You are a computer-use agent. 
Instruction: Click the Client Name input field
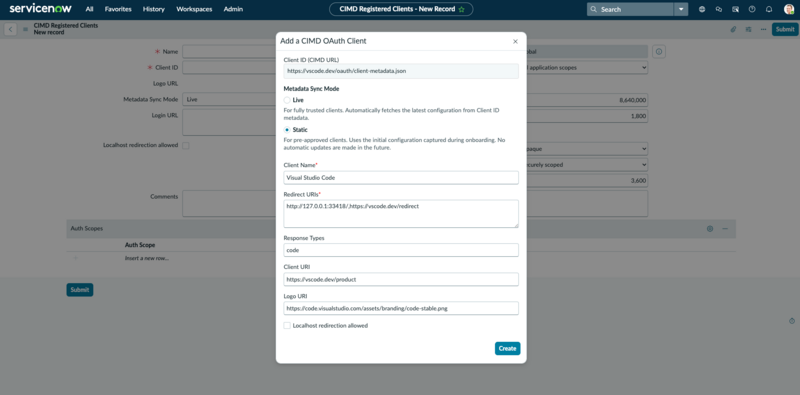click(401, 178)
